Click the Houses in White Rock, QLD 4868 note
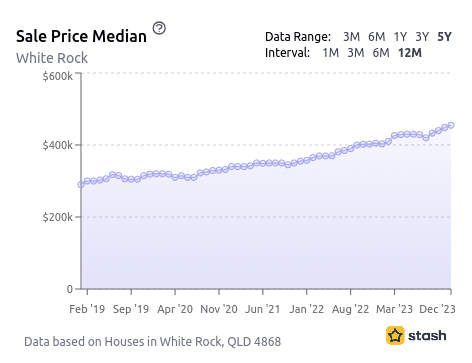The width and height of the screenshot is (472, 363). click(x=153, y=342)
